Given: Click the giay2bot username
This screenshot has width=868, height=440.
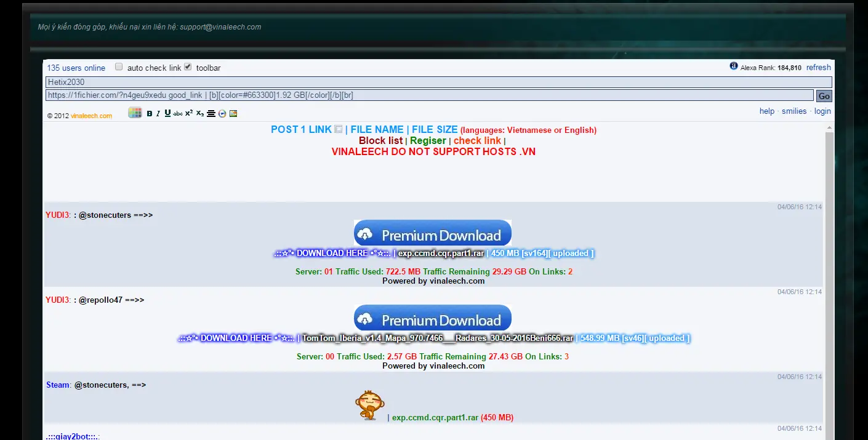Looking at the screenshot, I should click(x=73, y=436).
